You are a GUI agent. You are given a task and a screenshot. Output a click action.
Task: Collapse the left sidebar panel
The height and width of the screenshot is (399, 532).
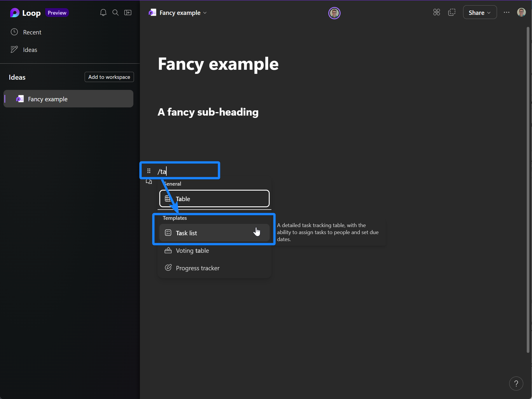128,13
